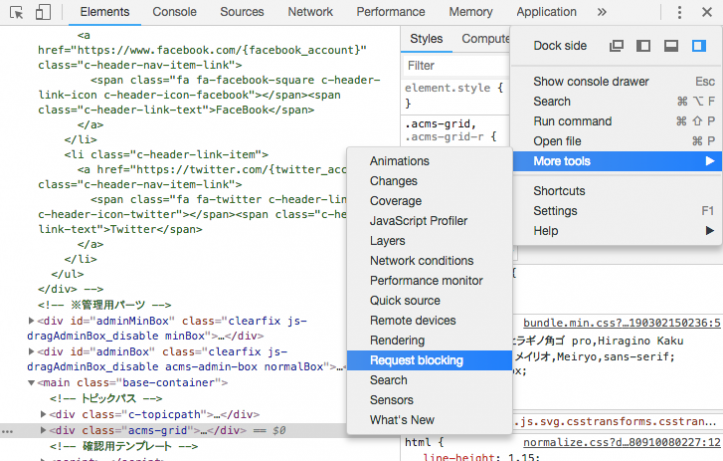Image resolution: width=723 pixels, height=461 pixels.
Task: Click the Filter styles input field
Action: pyautogui.click(x=450, y=66)
